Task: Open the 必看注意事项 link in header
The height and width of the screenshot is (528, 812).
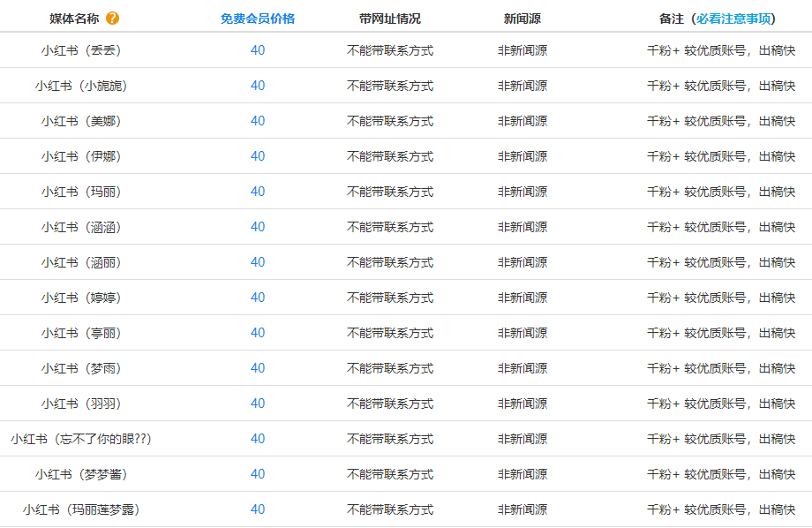Action: coord(733,19)
